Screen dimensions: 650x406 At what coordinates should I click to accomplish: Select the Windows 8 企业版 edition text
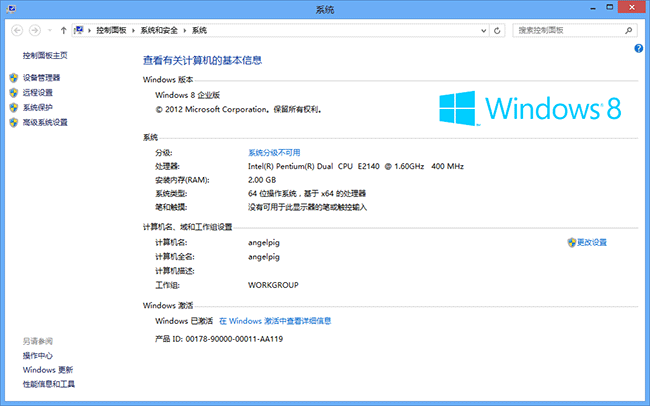187,95
